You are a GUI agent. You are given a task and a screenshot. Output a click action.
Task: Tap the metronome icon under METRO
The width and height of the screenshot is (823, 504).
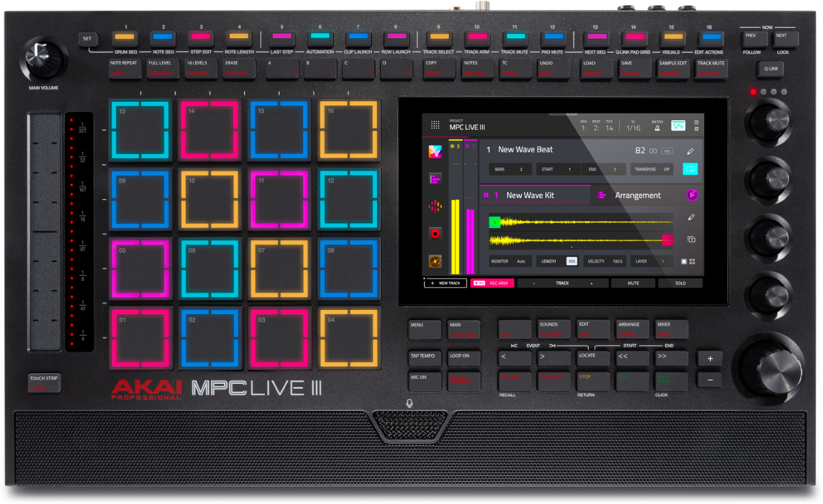(x=657, y=128)
